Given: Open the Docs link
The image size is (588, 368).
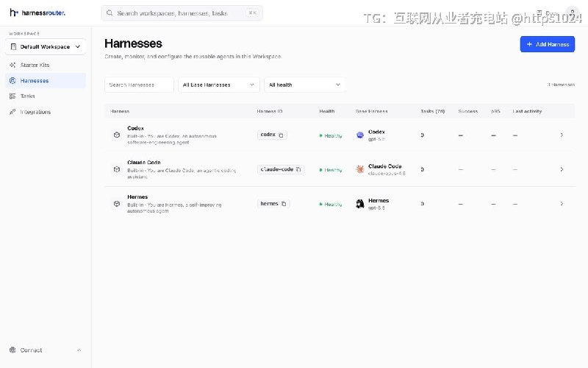Looking at the screenshot, I should pyautogui.click(x=548, y=13).
